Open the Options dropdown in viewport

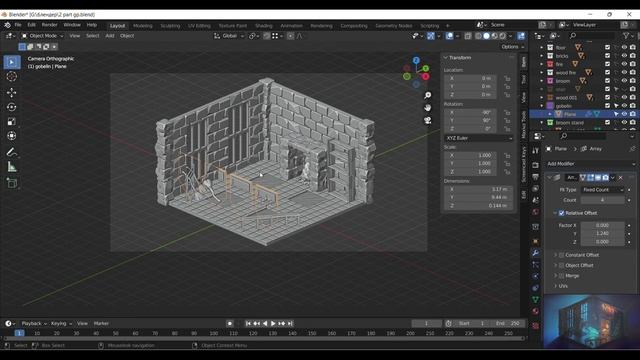[x=513, y=47]
